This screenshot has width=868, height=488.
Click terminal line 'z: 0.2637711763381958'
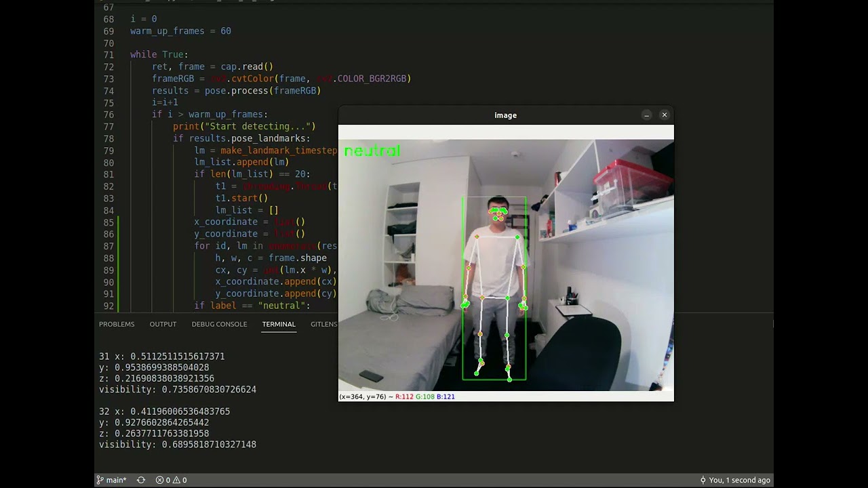(x=154, y=434)
